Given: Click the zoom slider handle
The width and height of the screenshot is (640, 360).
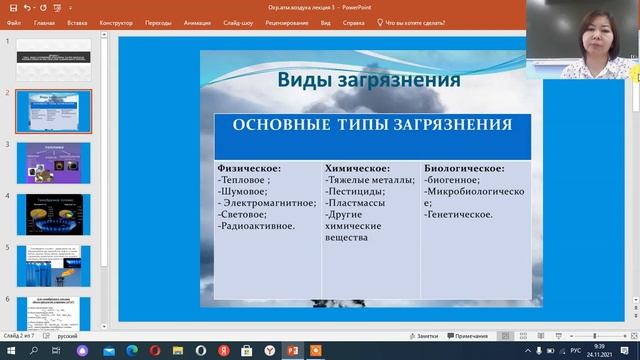Looking at the screenshot, I should coord(595,336).
